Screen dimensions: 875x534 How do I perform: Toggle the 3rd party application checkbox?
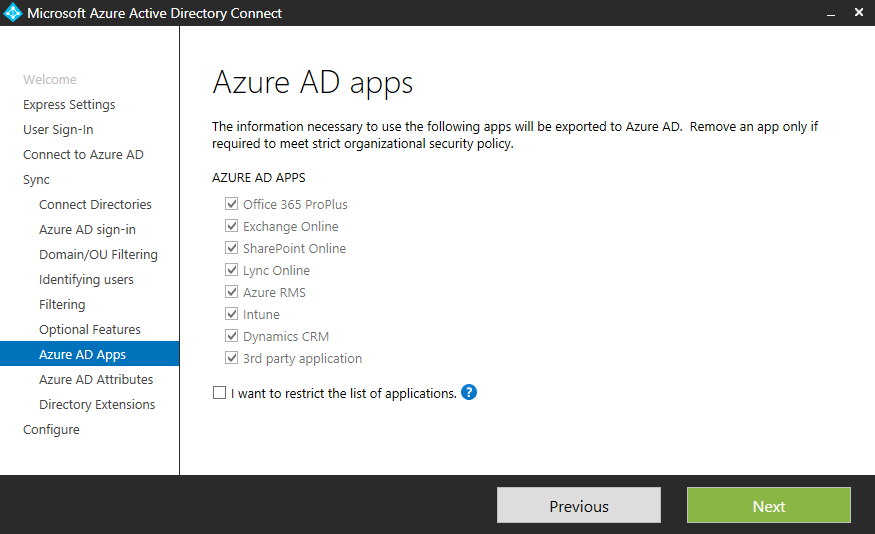[232, 359]
